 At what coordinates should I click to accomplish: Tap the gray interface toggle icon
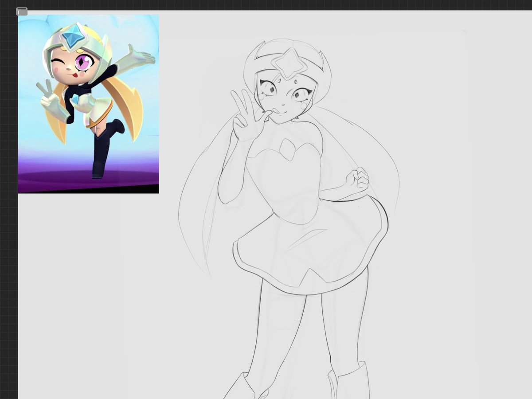pyautogui.click(x=22, y=12)
